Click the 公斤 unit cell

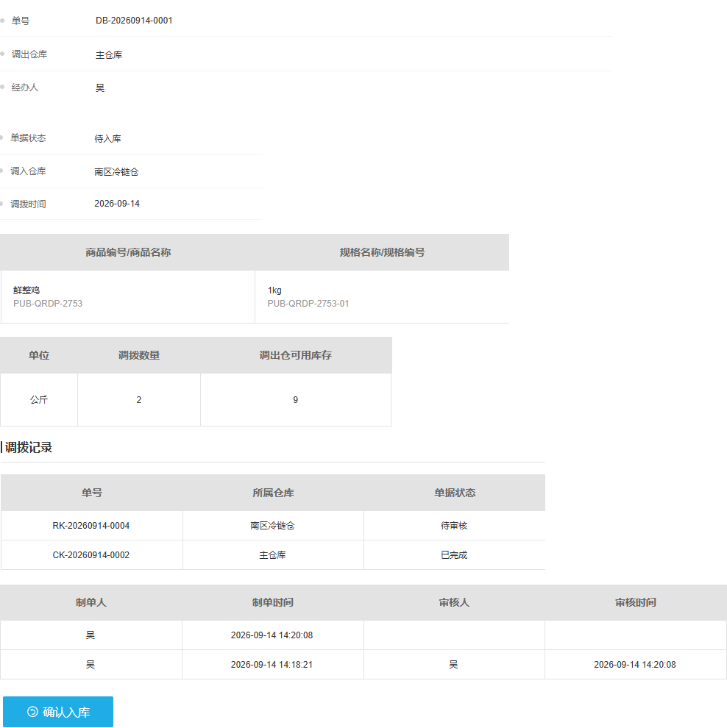point(39,400)
